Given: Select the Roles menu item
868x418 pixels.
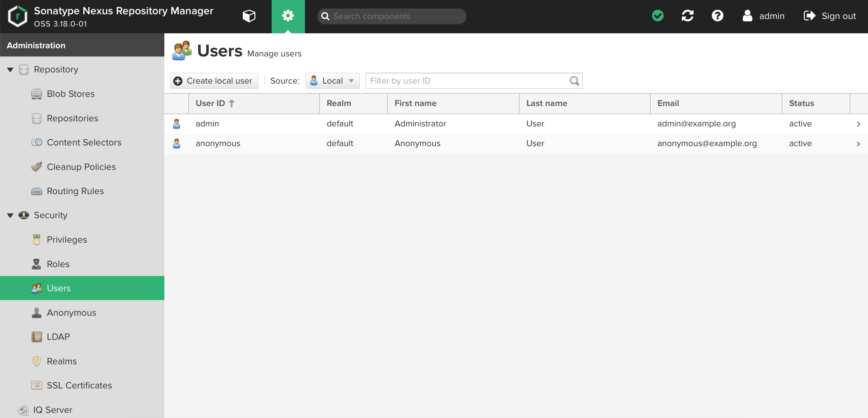Looking at the screenshot, I should [58, 263].
